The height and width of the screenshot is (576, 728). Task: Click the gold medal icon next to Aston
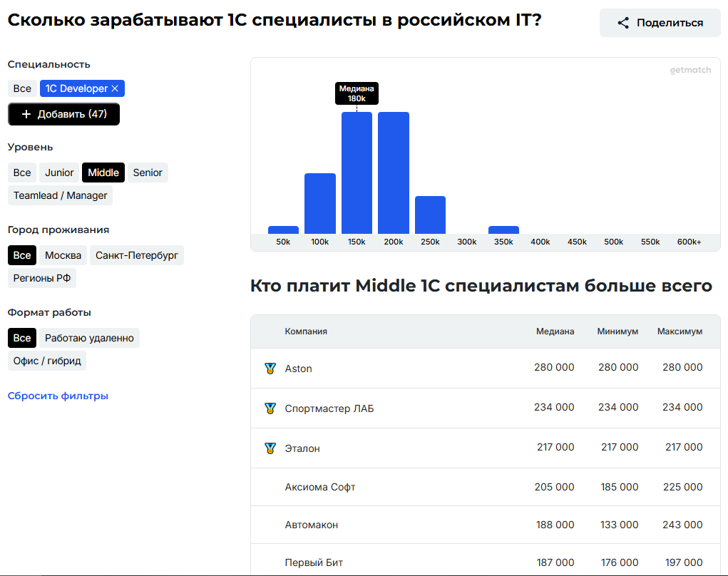click(270, 369)
